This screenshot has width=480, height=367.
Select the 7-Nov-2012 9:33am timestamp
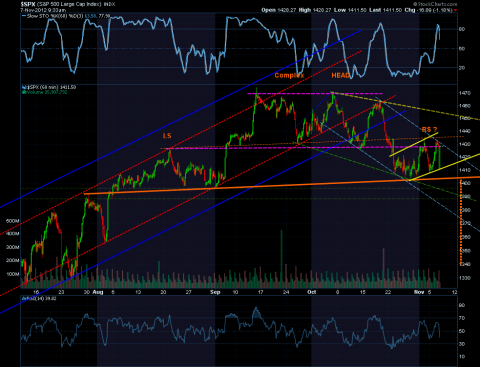tap(43, 10)
